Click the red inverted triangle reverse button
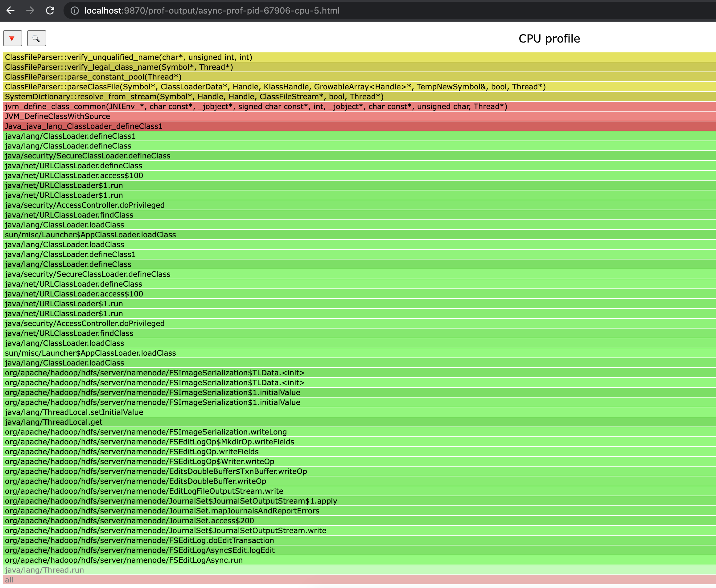The width and height of the screenshot is (716, 588). point(13,38)
